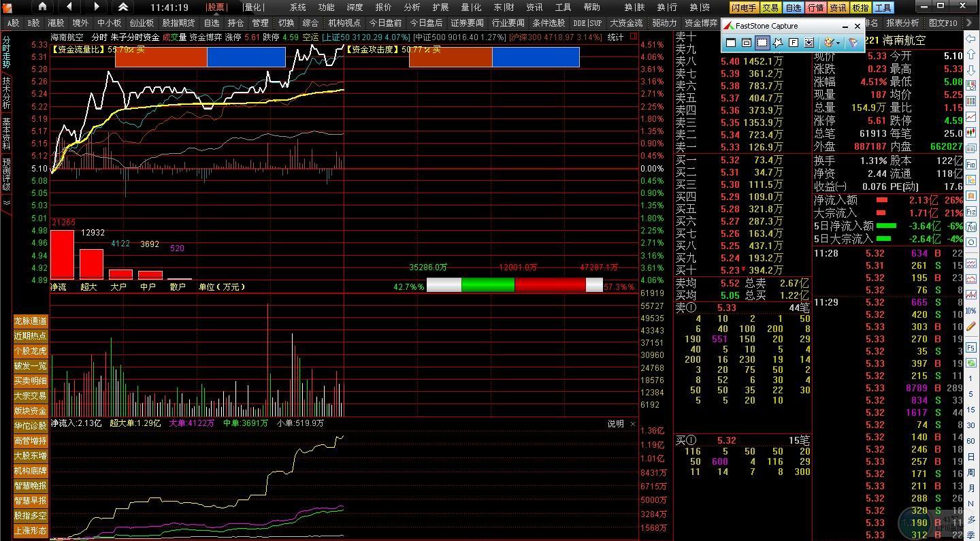Expand the left sidebar double-chevron
Viewport: 980px width, 541px height.
click(6, 203)
